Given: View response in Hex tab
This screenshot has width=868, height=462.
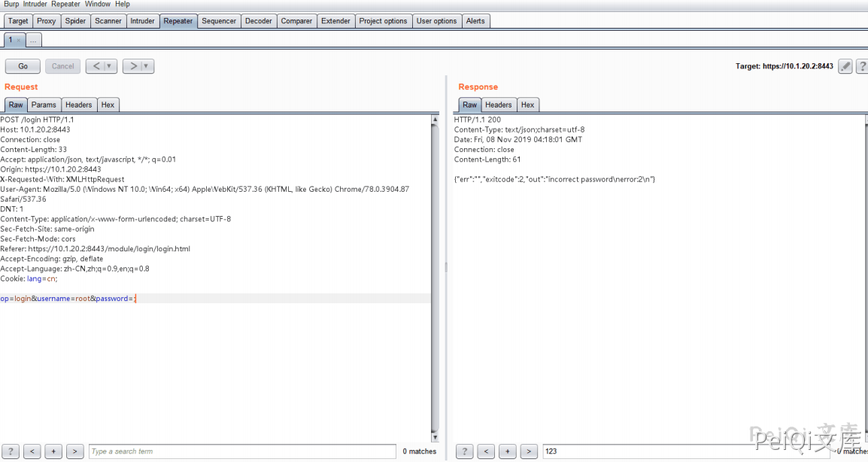Looking at the screenshot, I should pos(527,105).
